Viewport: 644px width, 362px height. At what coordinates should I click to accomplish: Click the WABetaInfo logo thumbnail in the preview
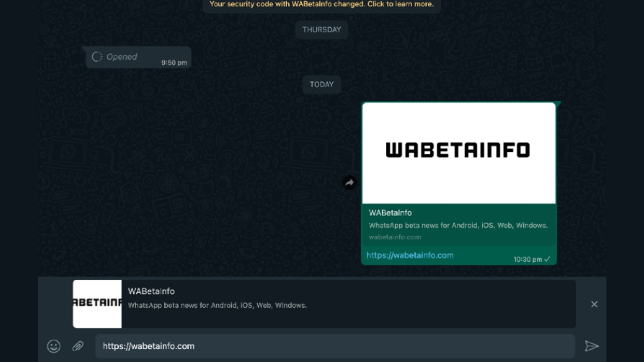[97, 304]
